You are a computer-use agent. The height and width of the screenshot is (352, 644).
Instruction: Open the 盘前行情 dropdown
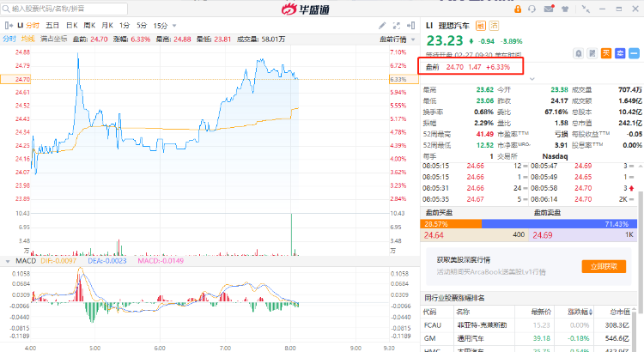pyautogui.click(x=398, y=39)
